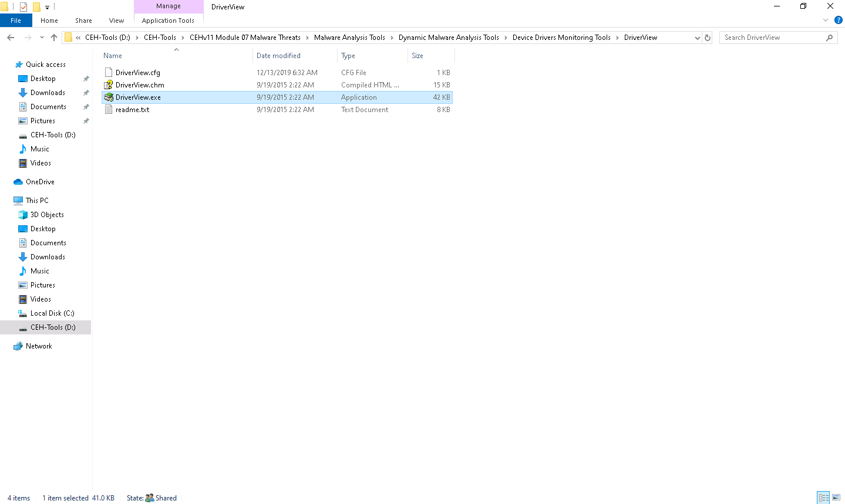Screen dimensions: 845x504
Task: Open Documents under This PC
Action: 48,243
